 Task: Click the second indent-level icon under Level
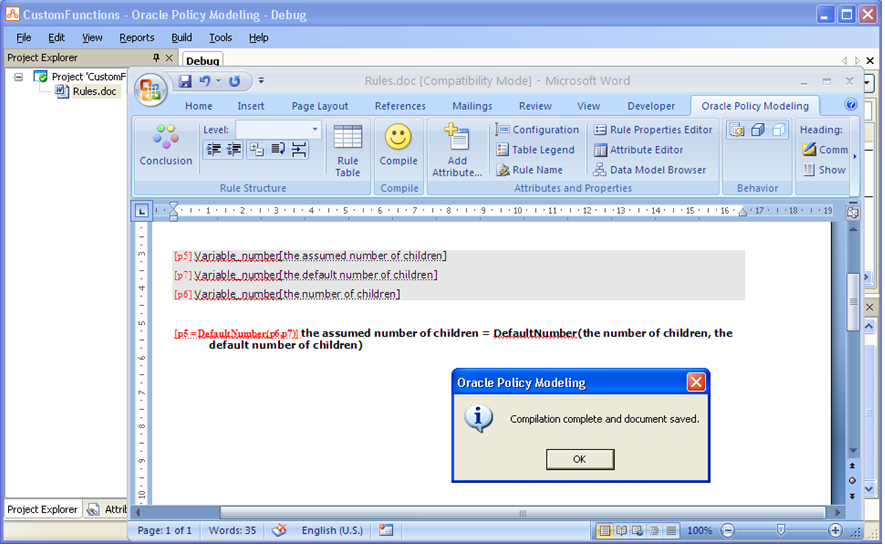pos(234,150)
